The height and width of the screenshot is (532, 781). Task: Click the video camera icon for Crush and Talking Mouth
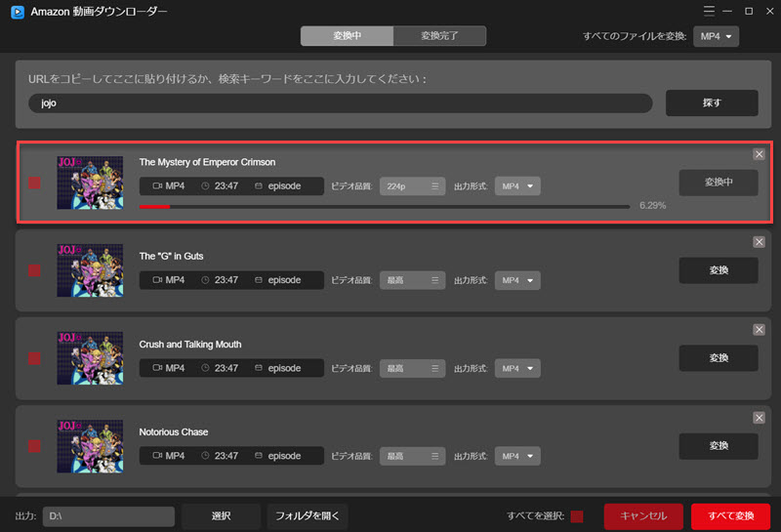pos(157,368)
